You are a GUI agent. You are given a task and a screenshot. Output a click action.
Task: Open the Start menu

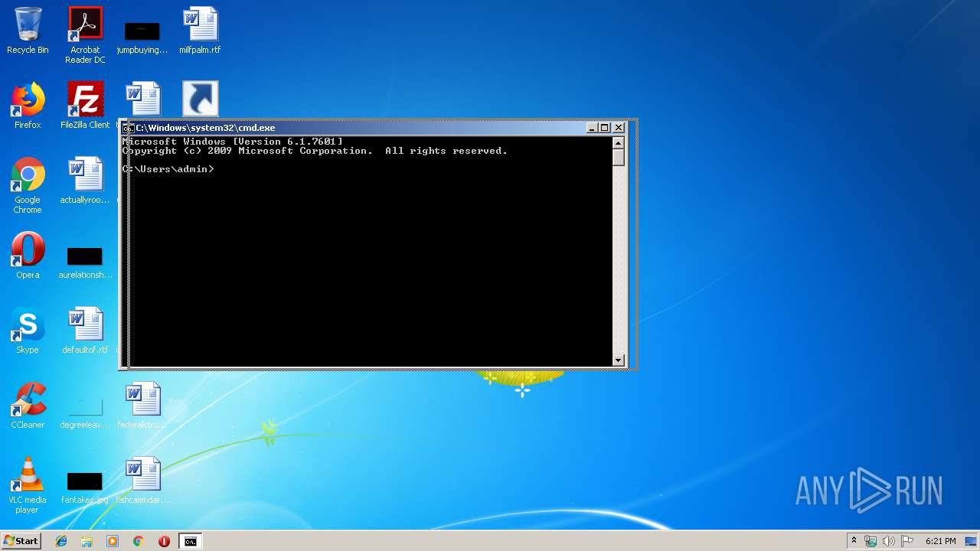(x=21, y=541)
